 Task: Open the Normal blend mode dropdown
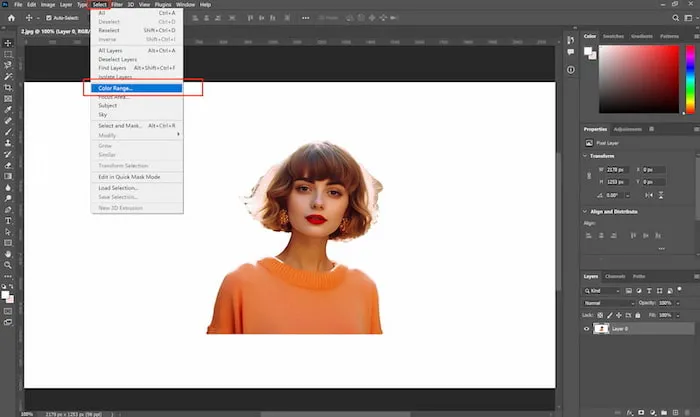(609, 302)
